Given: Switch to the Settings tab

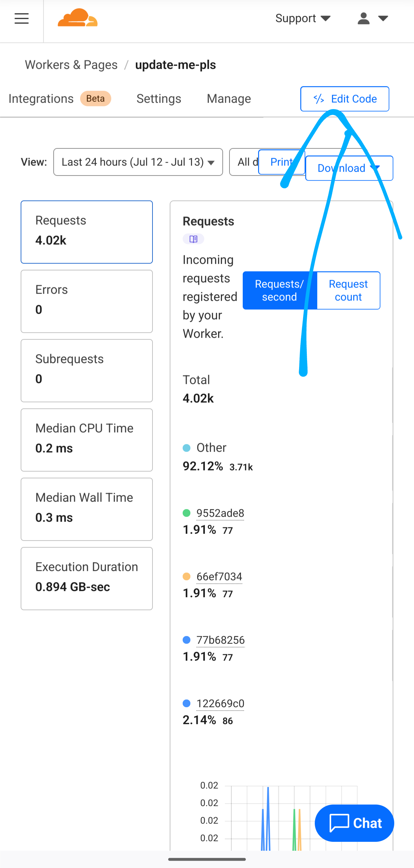Looking at the screenshot, I should tap(159, 99).
